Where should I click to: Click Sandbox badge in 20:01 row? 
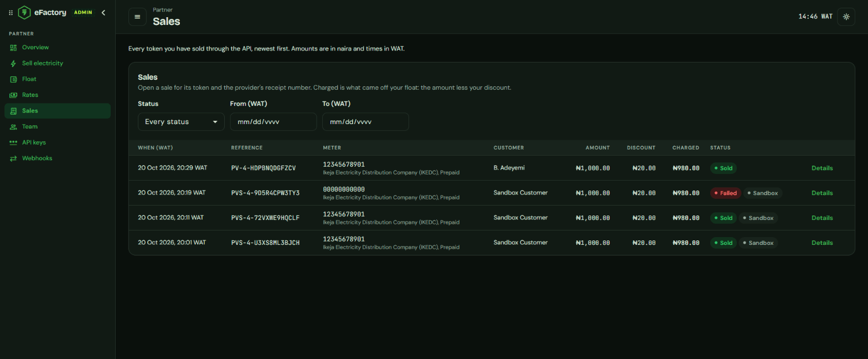point(758,243)
